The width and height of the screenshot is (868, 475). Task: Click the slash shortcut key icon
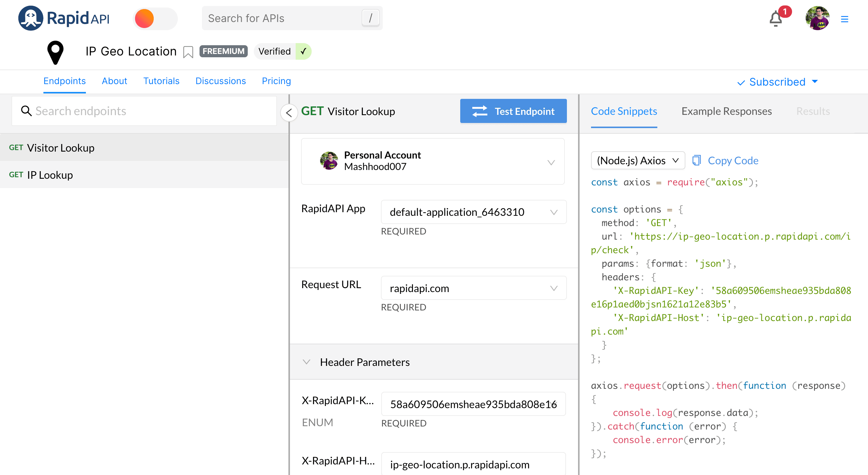tap(370, 18)
